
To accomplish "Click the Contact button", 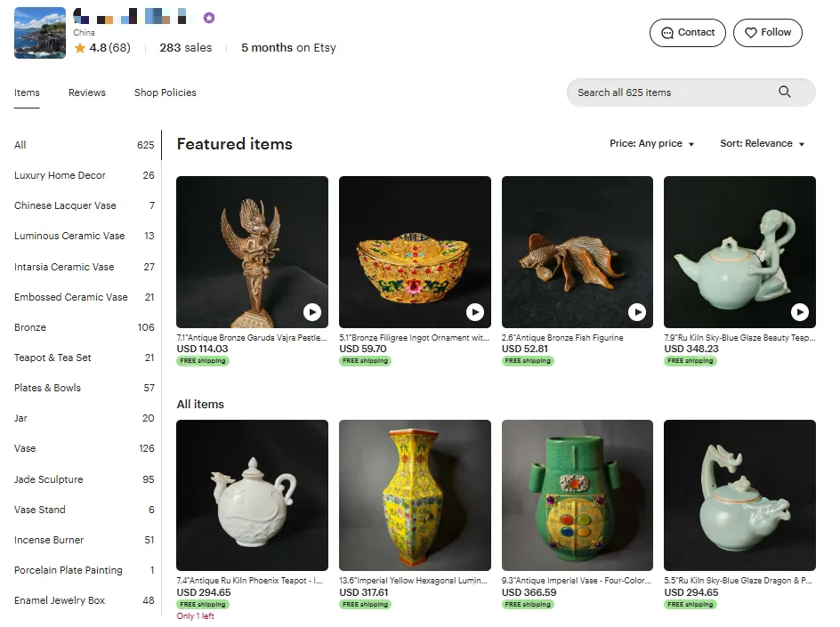I will (x=688, y=33).
